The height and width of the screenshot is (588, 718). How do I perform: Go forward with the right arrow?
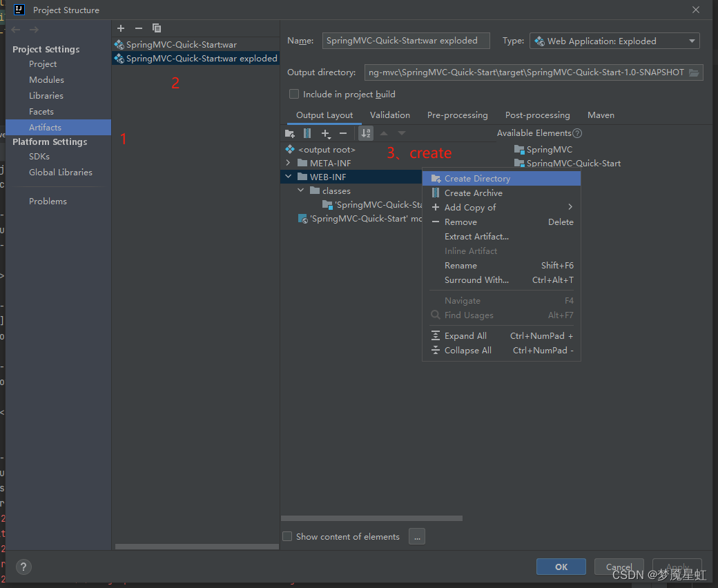click(x=34, y=30)
